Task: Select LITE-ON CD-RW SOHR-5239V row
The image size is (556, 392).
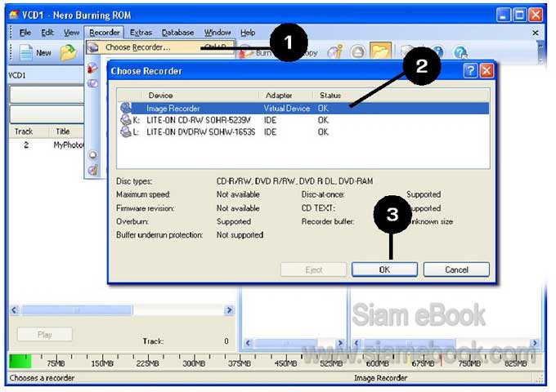Action: click(303, 120)
